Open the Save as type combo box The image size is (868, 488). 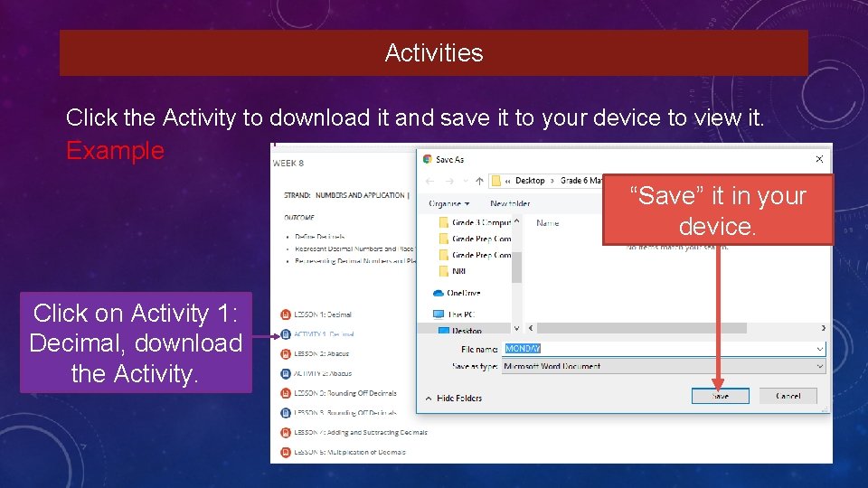664,366
